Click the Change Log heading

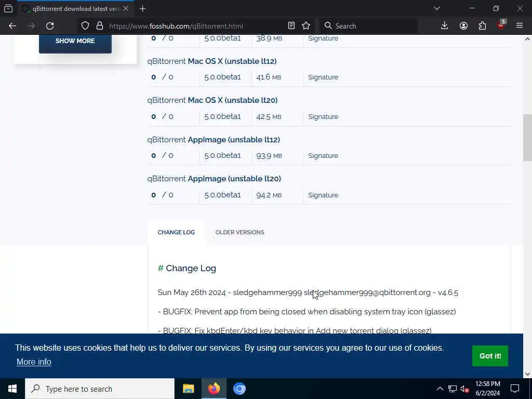click(x=187, y=269)
